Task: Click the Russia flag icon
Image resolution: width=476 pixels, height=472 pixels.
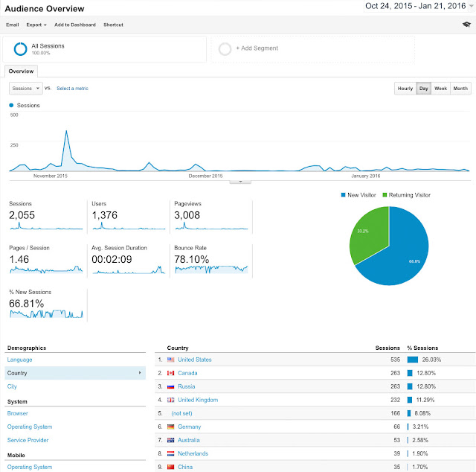Action: coord(170,386)
